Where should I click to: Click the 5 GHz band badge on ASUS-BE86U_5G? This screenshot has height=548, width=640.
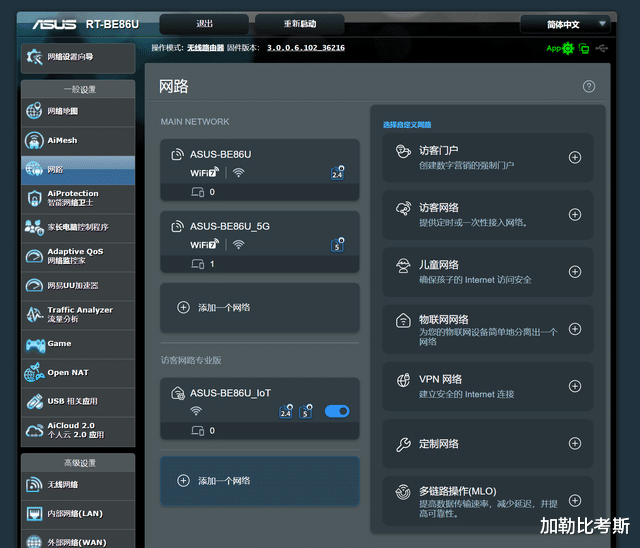[x=337, y=245]
